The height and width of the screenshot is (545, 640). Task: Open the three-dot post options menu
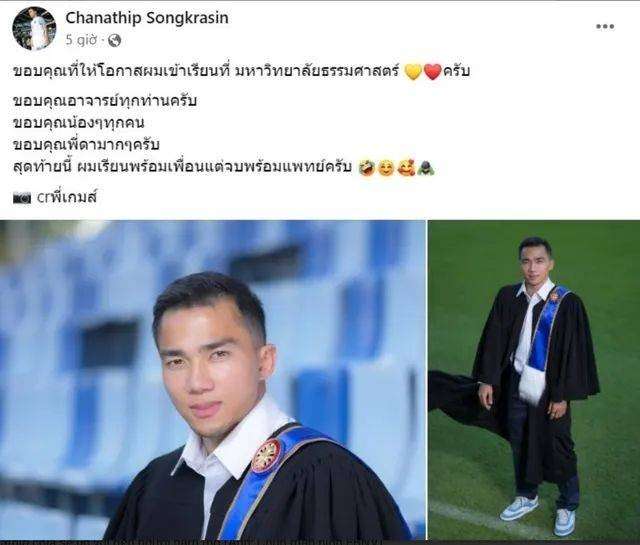point(605,27)
